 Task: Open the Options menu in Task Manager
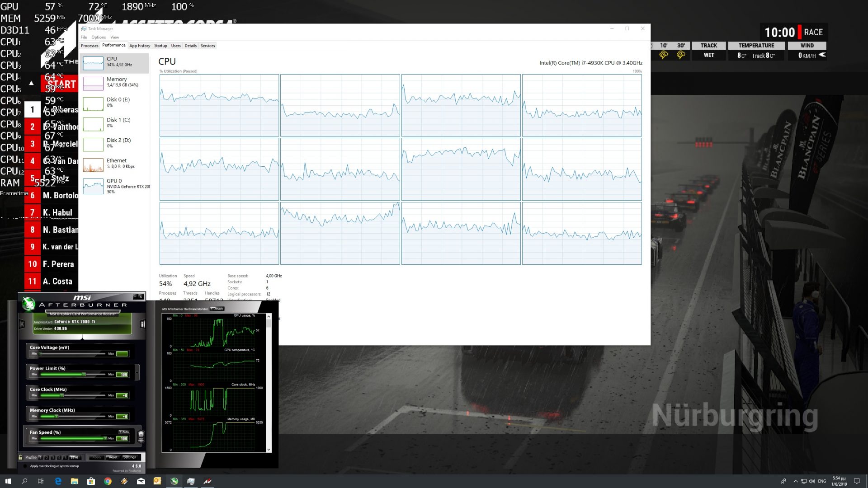98,38
